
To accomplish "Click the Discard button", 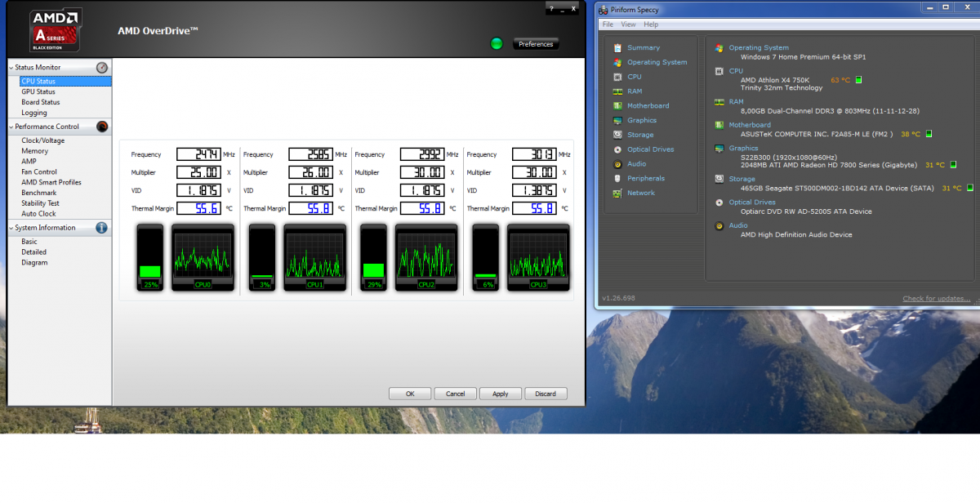I will coord(546,394).
